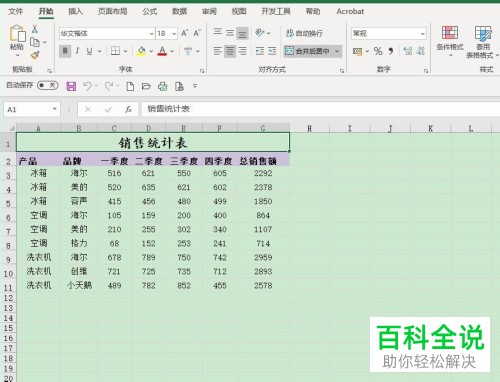
Task: Open the number format dropdown
Action: (x=422, y=34)
